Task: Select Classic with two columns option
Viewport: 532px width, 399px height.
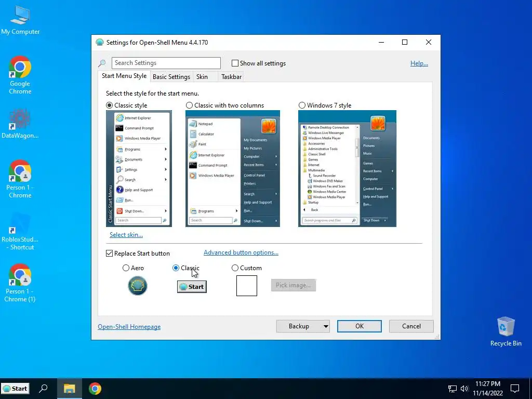Action: [189, 105]
